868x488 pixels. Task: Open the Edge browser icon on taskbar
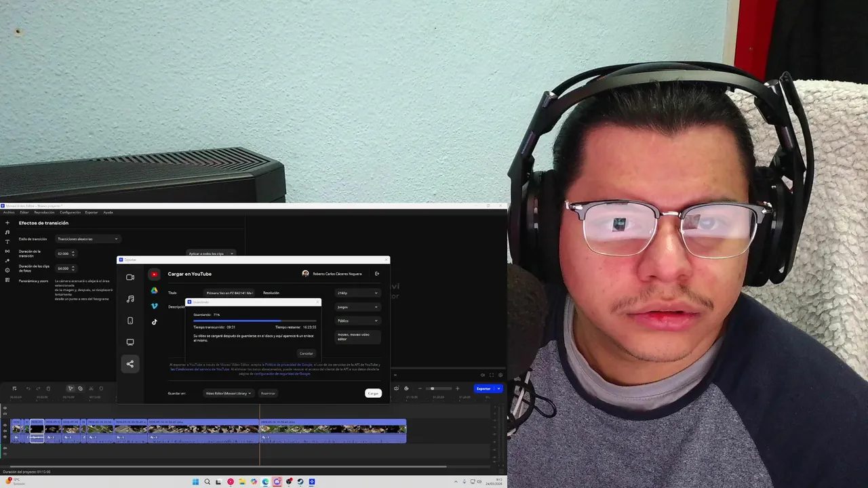pos(265,482)
